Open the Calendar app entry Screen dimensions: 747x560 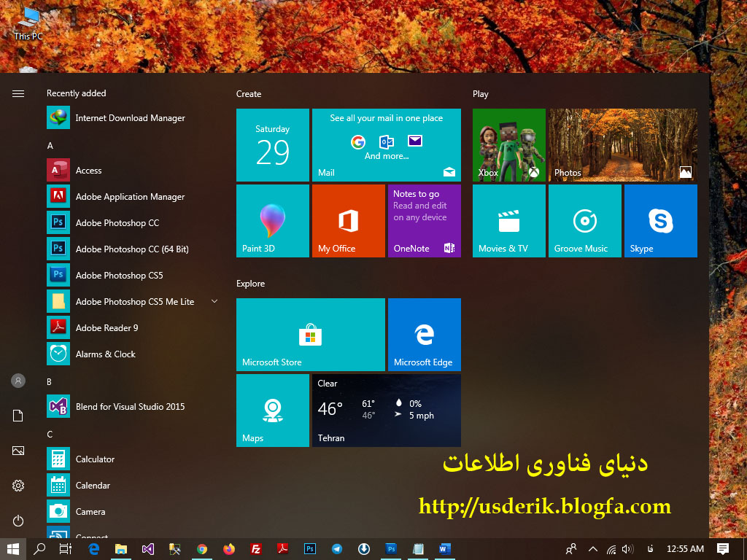(133, 485)
